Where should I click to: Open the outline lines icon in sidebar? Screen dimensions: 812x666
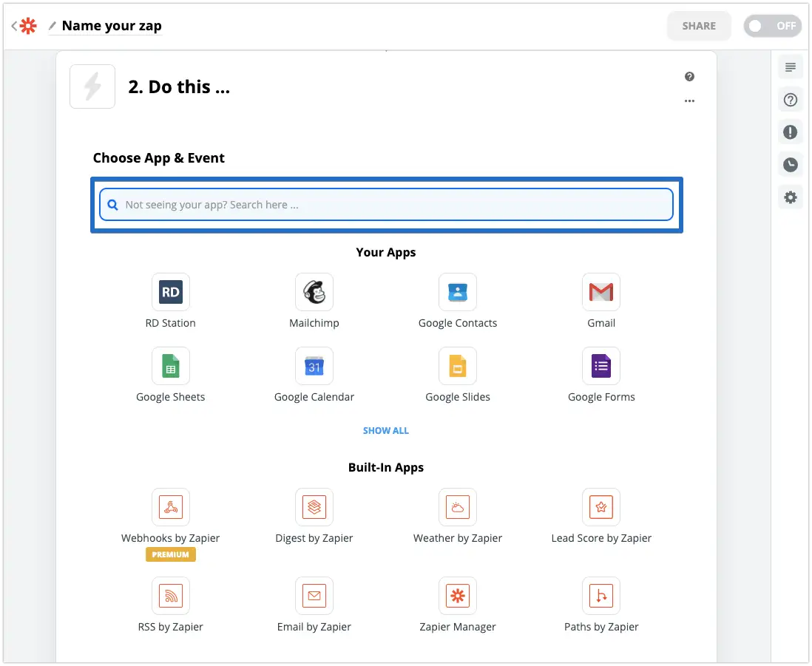point(791,67)
